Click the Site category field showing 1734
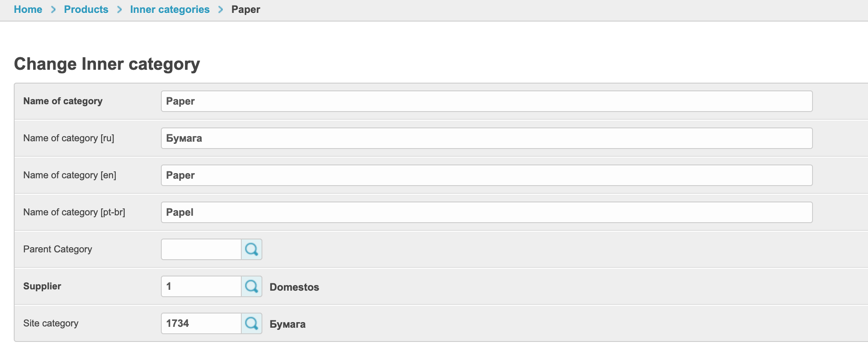This screenshot has height=360, width=868. pos(201,323)
